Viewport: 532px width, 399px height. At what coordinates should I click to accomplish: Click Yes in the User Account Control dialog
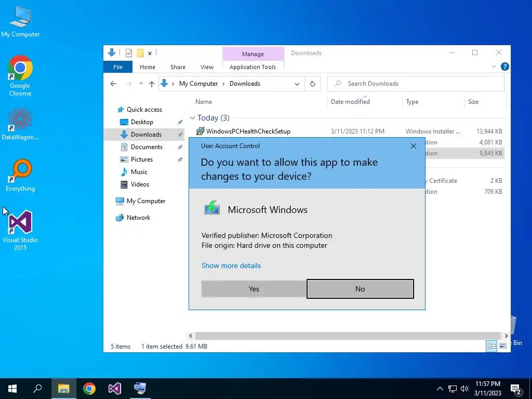[254, 289]
